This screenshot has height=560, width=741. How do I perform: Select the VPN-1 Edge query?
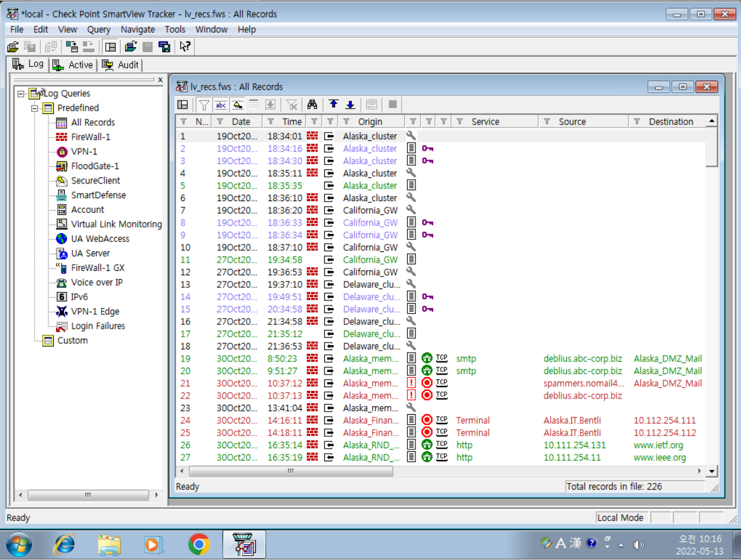pyautogui.click(x=95, y=312)
